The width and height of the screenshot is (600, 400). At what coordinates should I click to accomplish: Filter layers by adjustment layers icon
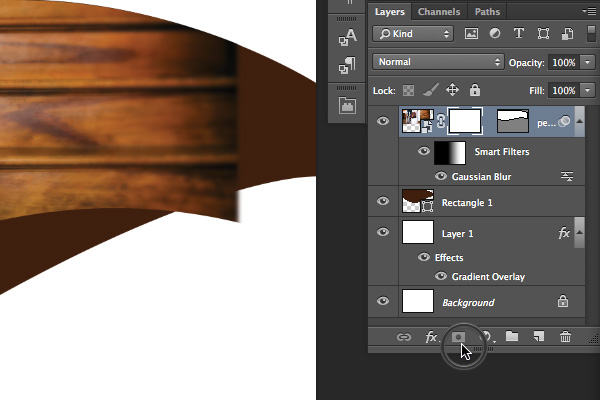click(495, 34)
